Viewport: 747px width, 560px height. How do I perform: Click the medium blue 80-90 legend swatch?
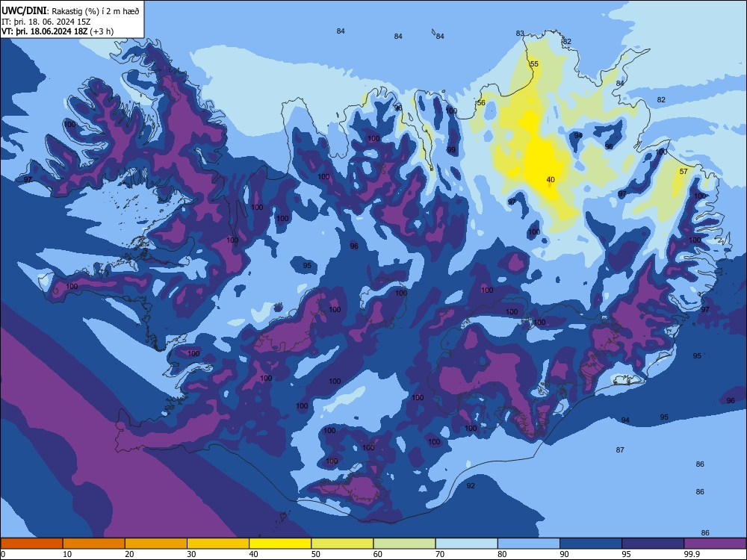click(x=529, y=544)
